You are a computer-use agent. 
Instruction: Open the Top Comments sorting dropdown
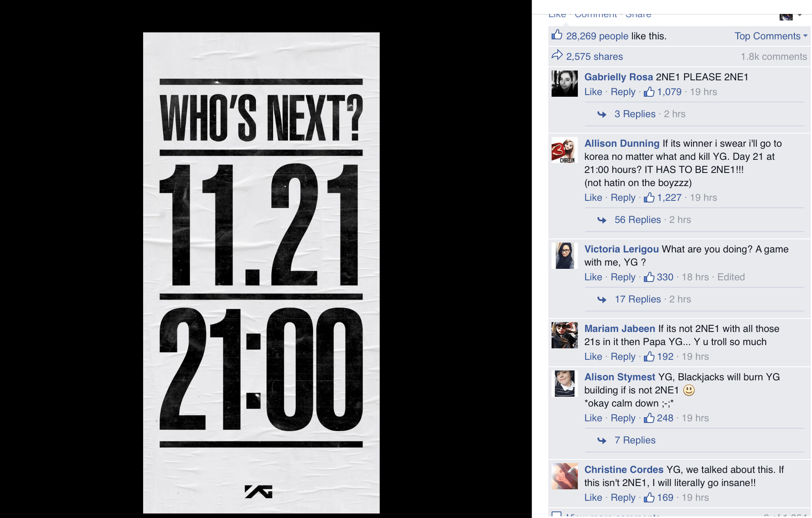[771, 36]
